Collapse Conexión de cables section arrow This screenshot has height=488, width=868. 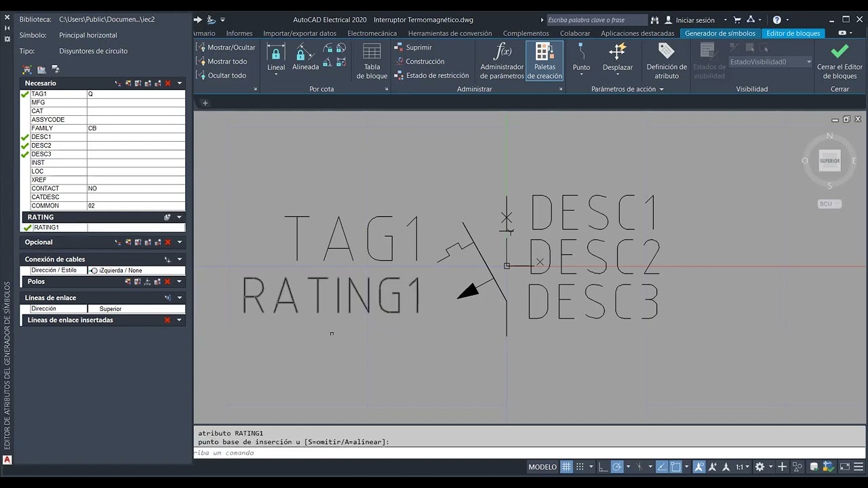(180, 260)
